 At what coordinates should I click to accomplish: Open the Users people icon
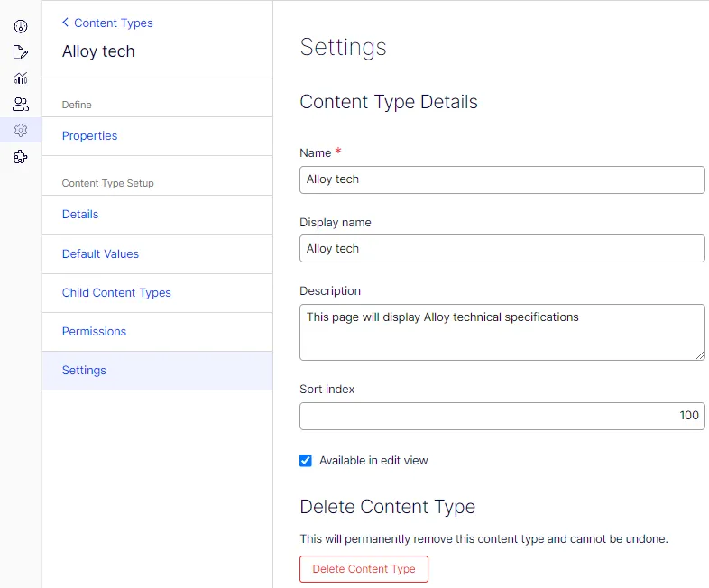pos(21,105)
